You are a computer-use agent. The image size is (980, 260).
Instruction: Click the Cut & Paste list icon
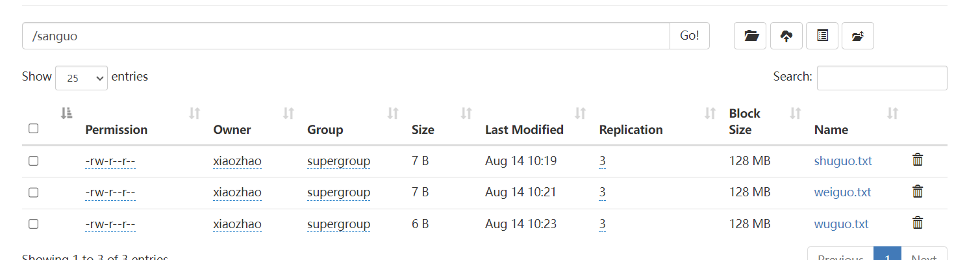(x=822, y=36)
